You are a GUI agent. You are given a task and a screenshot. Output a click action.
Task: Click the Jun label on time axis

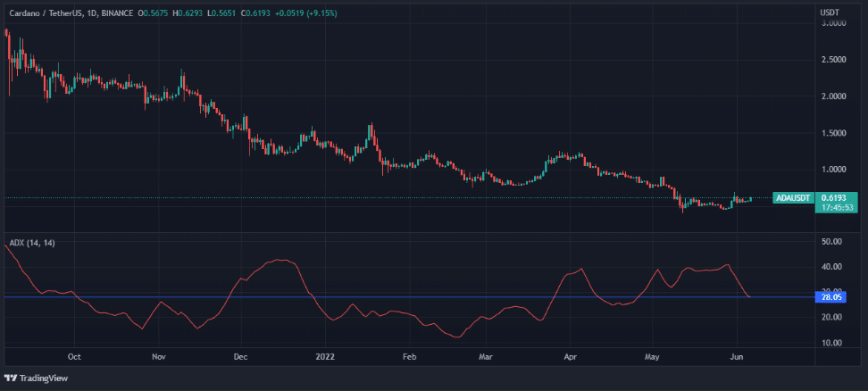tap(736, 357)
